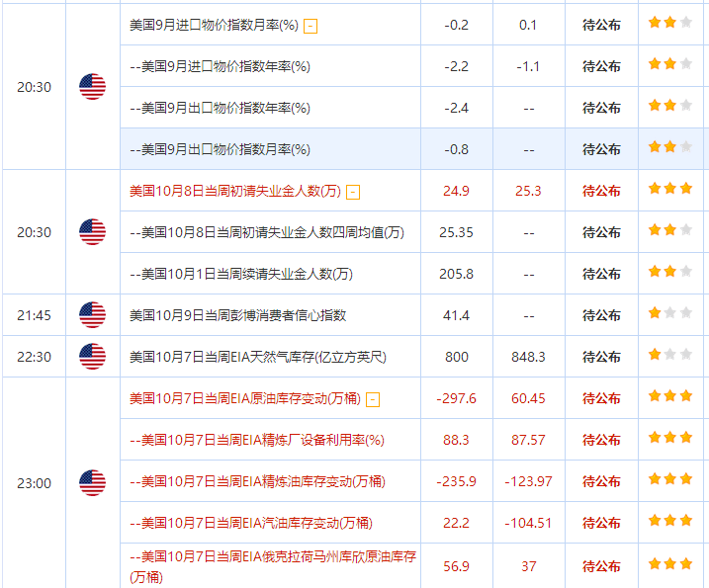
Task: Collapse the 美国9月进口物价指数月率 group
Action: coord(310,27)
